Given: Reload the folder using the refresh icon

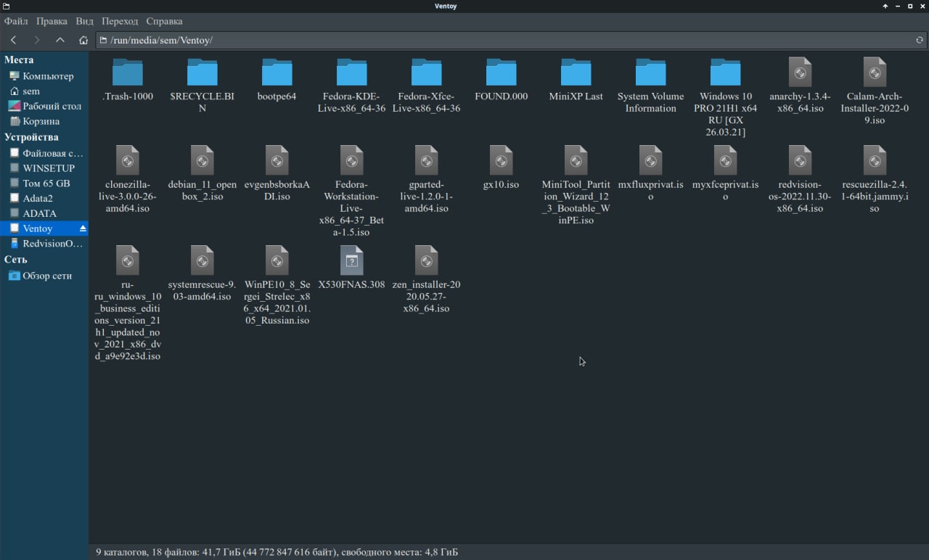Looking at the screenshot, I should [x=920, y=40].
